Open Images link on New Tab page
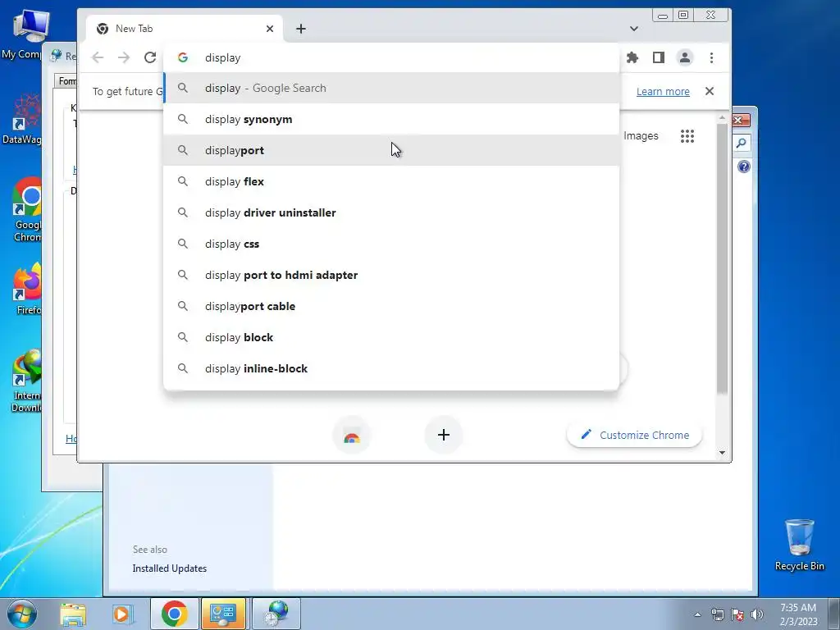This screenshot has width=840, height=630. (641, 136)
